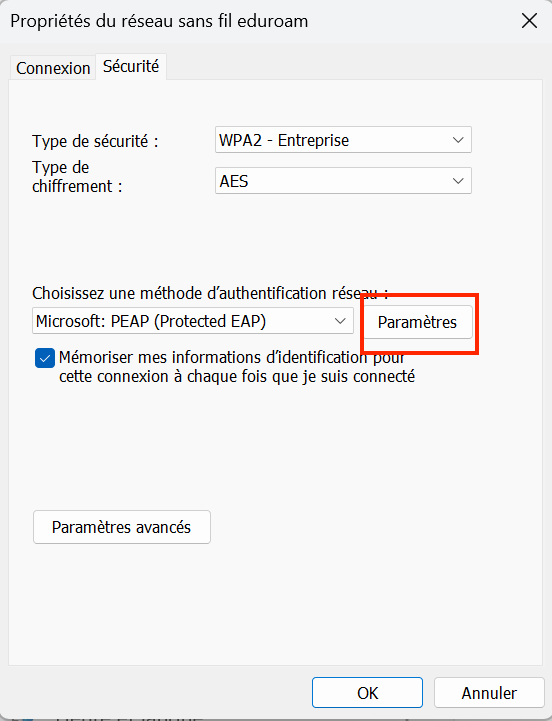
Task: Click the 'Type de sécurité :' label
Action: point(95,141)
